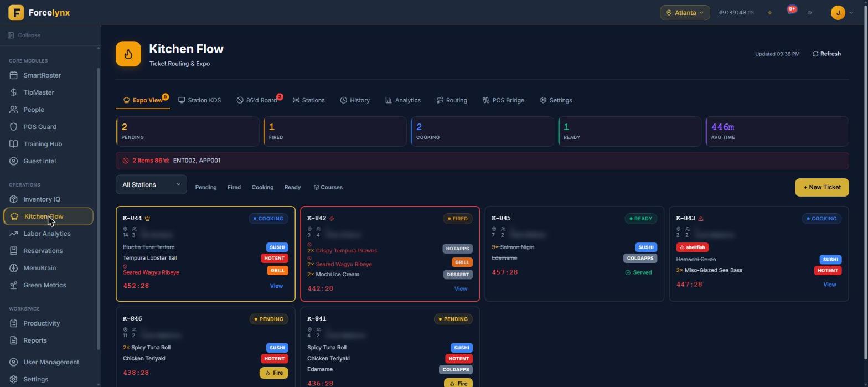Image resolution: width=868 pixels, height=387 pixels.
Task: View ticket K-842
Action: coord(461,289)
